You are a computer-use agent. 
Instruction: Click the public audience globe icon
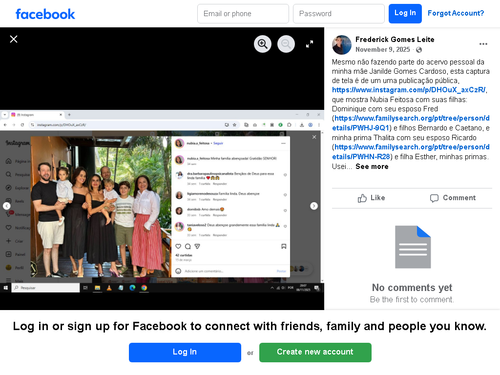(419, 50)
